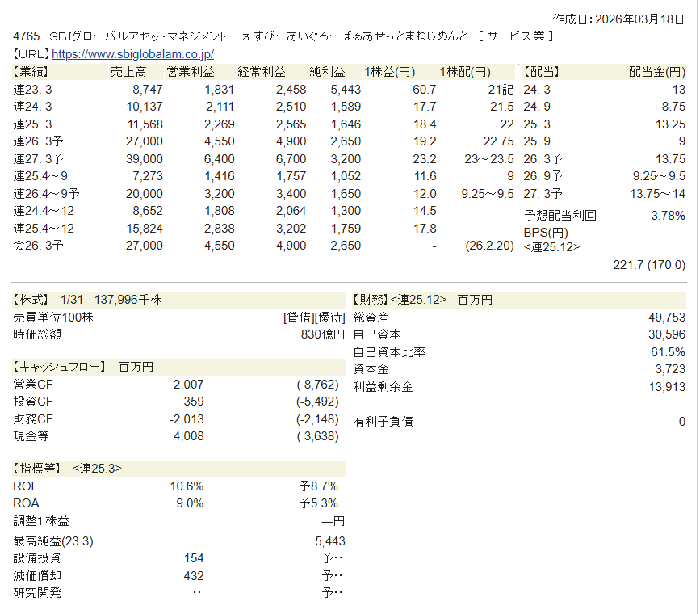This screenshot has height=614, width=700.
Task: Click the 有利子負債 label
Action: pos(383,422)
